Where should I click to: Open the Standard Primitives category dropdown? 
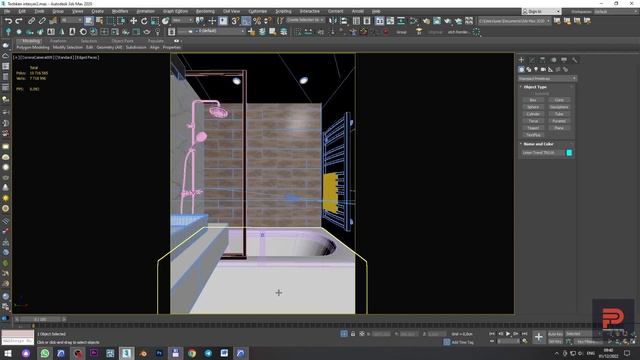tap(547, 78)
